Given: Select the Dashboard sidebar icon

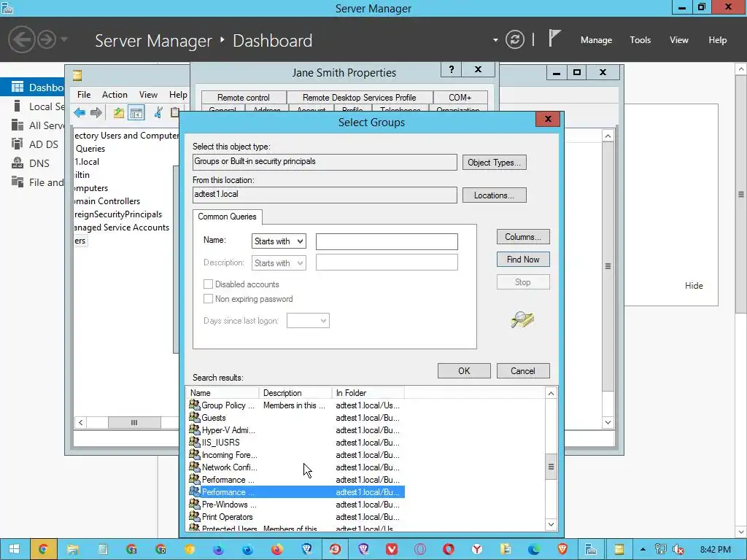Looking at the screenshot, I should (x=18, y=87).
